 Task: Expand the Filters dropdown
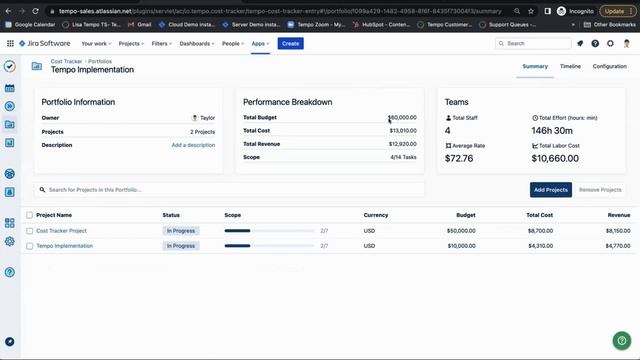[162, 44]
